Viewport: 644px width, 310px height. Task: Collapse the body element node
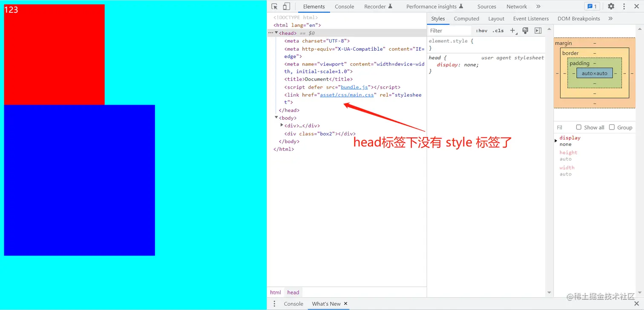276,118
